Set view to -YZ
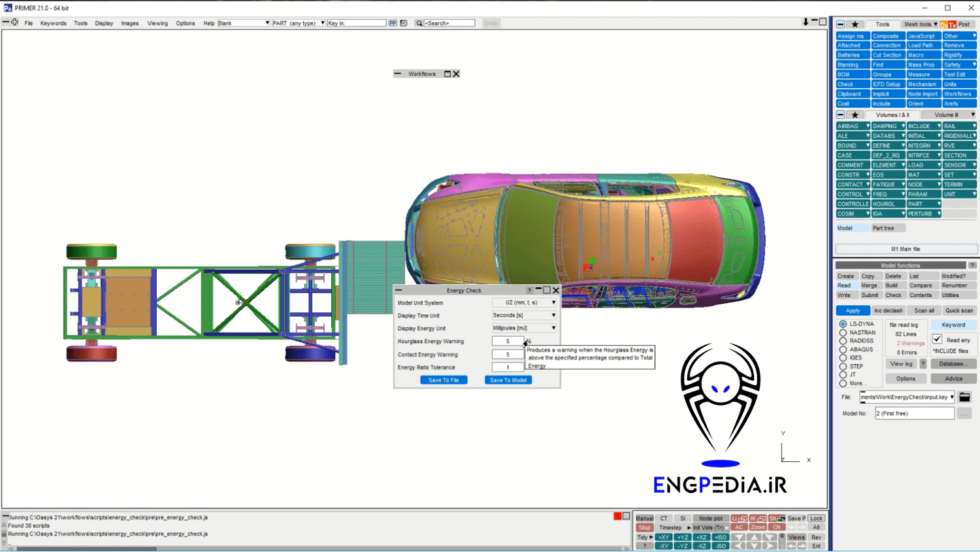This screenshot has width=980, height=552. tap(682, 546)
